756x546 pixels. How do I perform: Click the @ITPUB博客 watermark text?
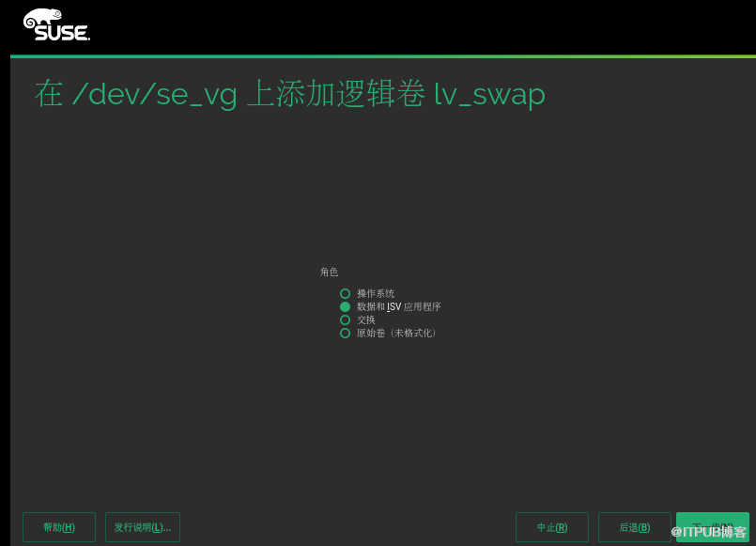pos(708,532)
